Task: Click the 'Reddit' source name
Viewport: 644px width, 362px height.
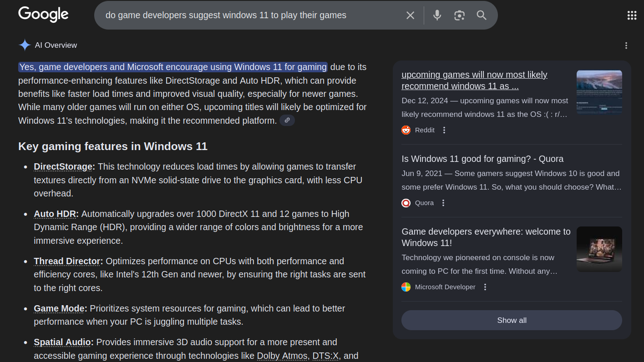Action: [425, 130]
